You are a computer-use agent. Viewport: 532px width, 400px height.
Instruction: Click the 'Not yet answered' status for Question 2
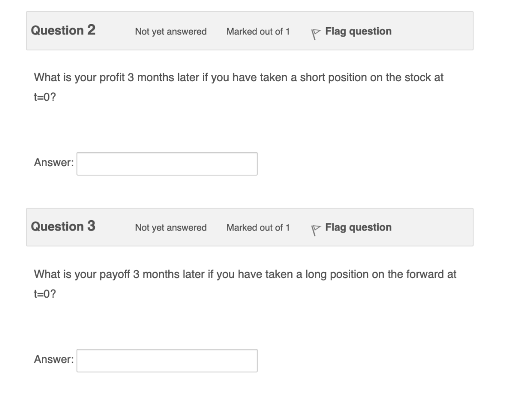[171, 32]
